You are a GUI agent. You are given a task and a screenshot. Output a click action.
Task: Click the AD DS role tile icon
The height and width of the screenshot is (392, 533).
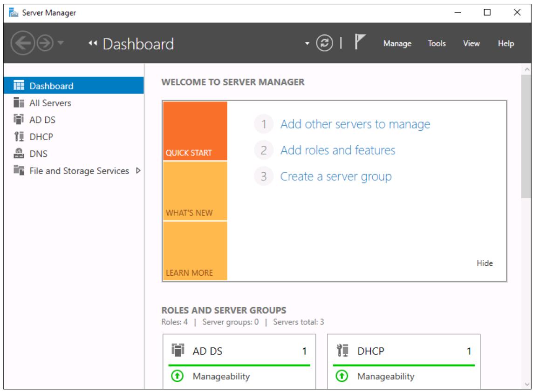coord(178,350)
